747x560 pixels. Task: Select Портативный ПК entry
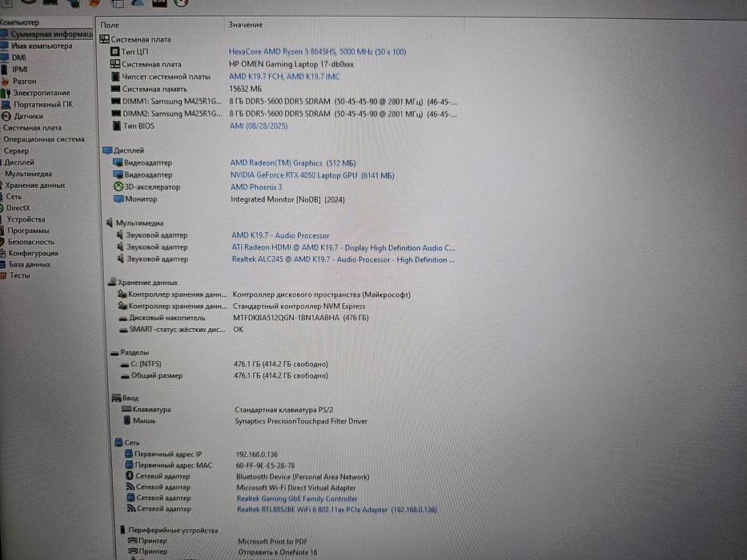(x=43, y=104)
